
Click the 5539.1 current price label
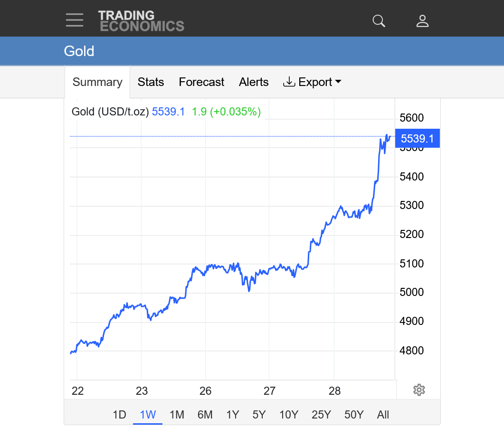point(418,139)
